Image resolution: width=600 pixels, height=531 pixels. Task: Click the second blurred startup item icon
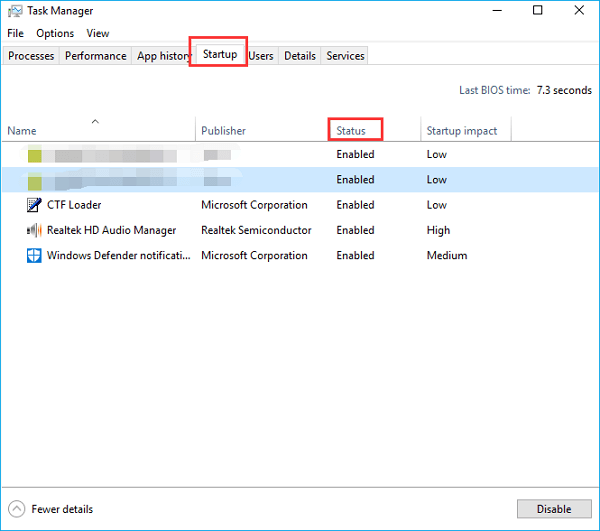pos(35,180)
